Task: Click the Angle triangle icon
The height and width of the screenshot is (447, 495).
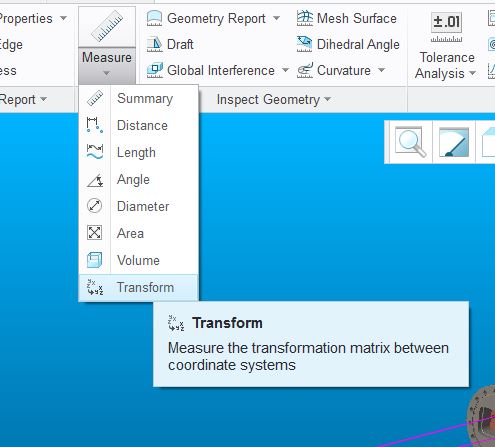Action: [x=95, y=180]
